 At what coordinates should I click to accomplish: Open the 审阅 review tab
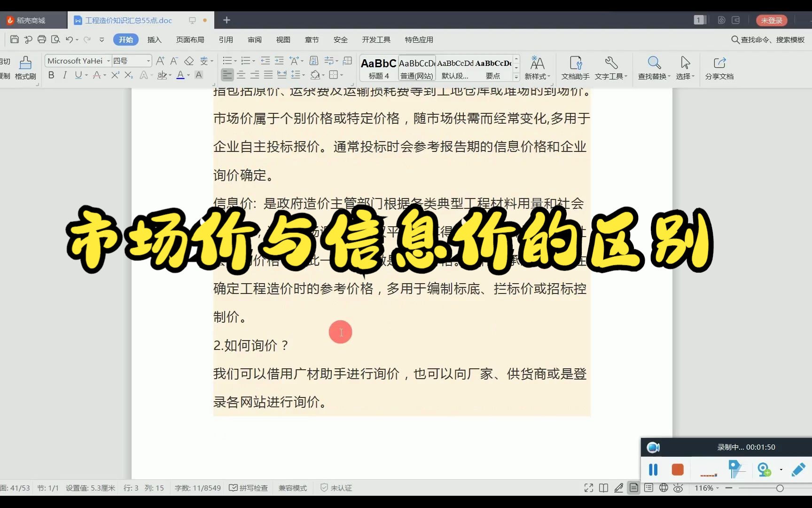pyautogui.click(x=254, y=40)
